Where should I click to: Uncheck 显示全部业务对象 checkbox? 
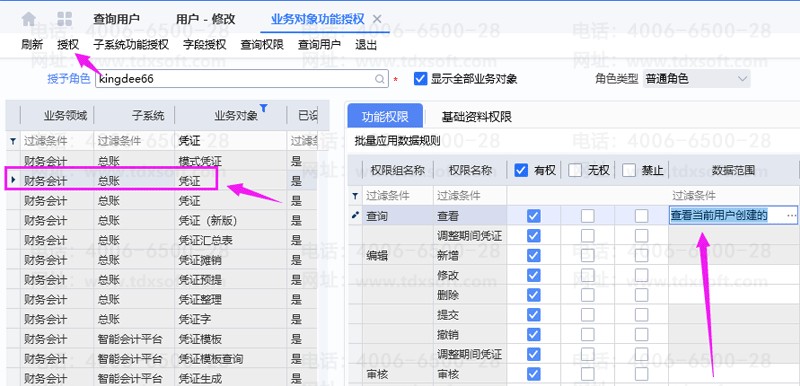(x=420, y=79)
